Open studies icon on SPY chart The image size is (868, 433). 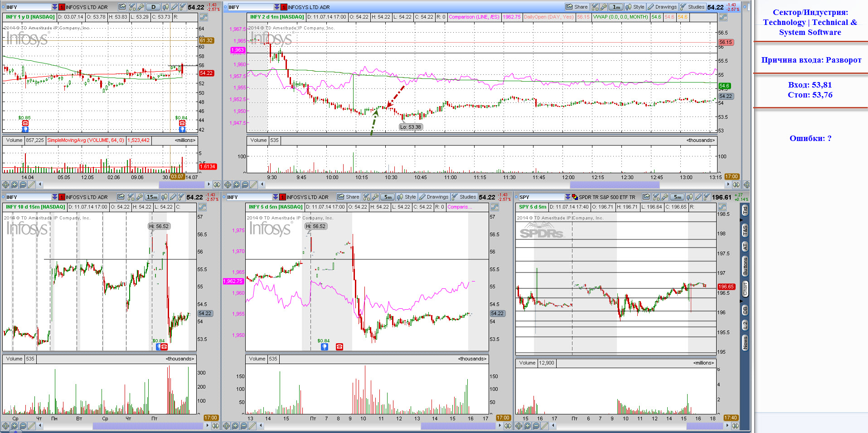(707, 197)
